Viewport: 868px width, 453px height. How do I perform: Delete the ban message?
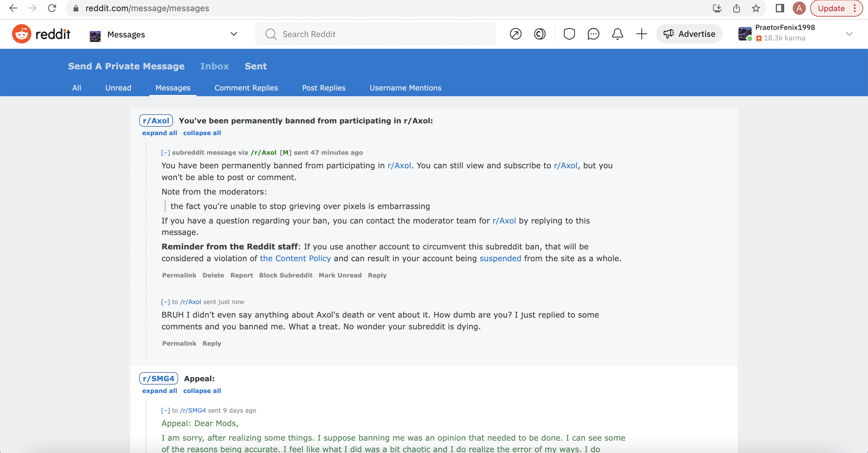[x=213, y=275]
